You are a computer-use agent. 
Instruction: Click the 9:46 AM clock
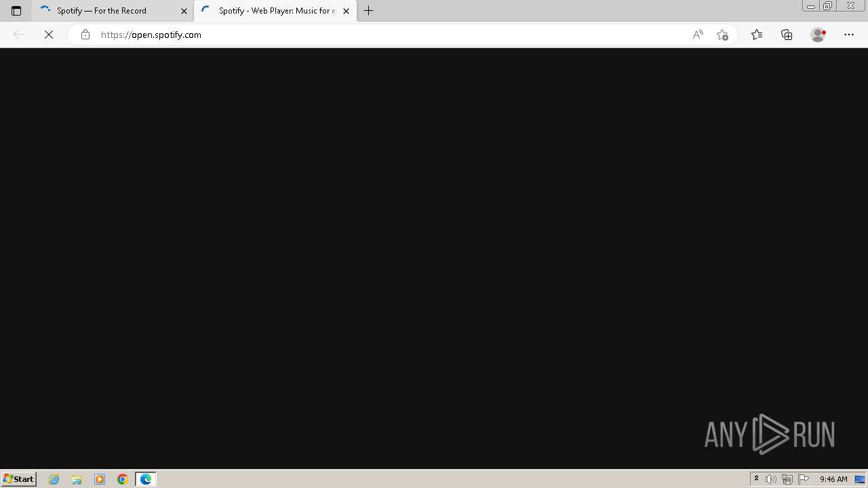click(833, 479)
